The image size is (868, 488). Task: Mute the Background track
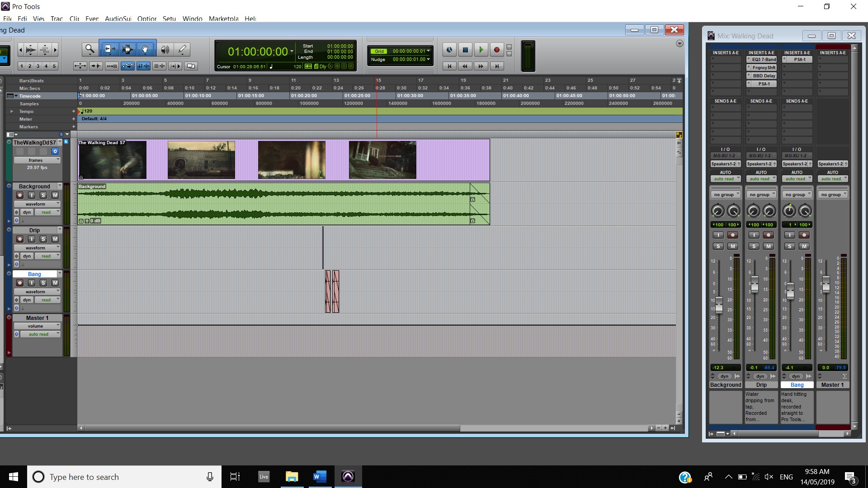(x=55, y=195)
